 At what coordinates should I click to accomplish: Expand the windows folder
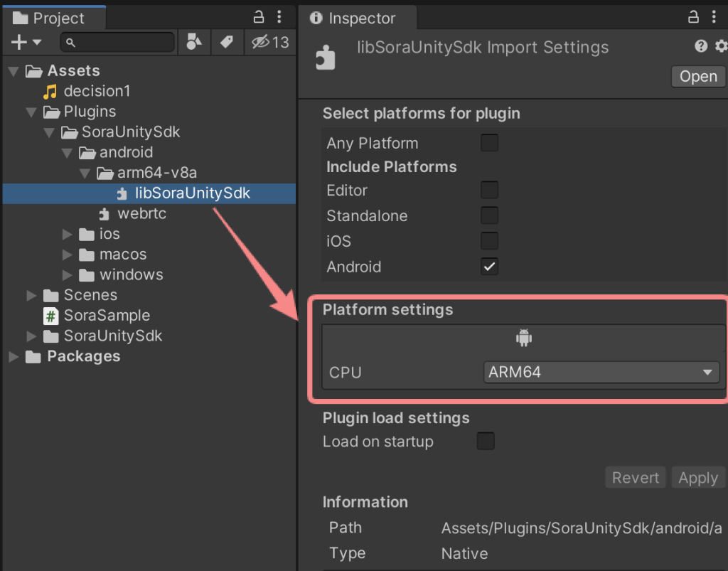68,274
